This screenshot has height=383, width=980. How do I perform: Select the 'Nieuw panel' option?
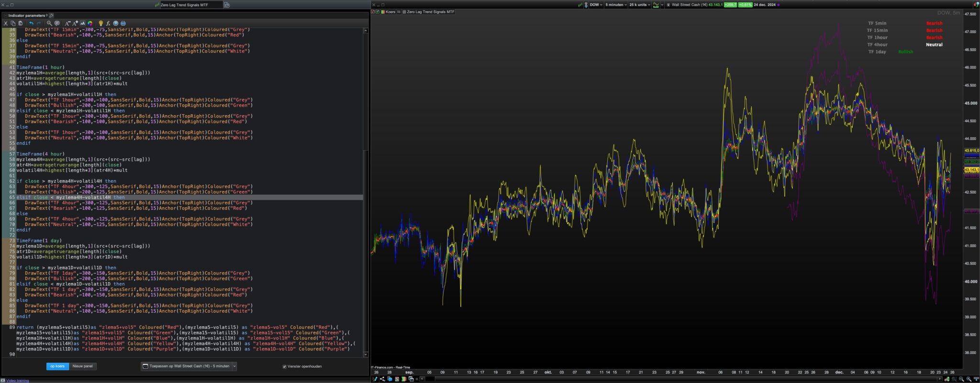pos(82,366)
